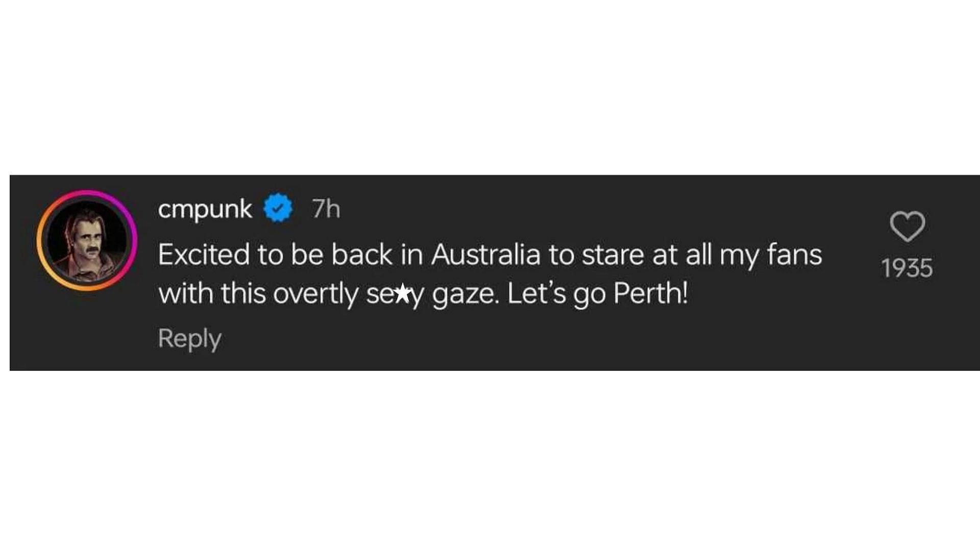
Task: Reply to cmpunk's comment
Action: (x=189, y=338)
